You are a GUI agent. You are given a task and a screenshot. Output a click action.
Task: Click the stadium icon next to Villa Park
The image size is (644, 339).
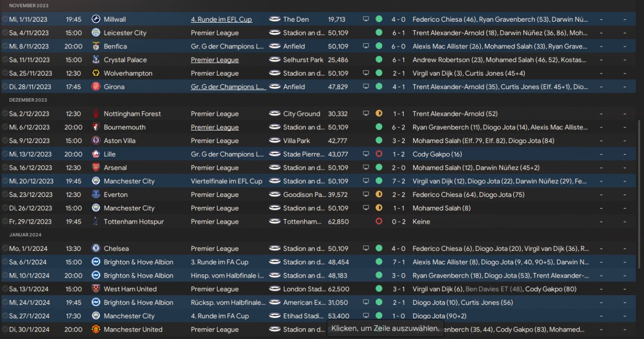click(x=275, y=141)
